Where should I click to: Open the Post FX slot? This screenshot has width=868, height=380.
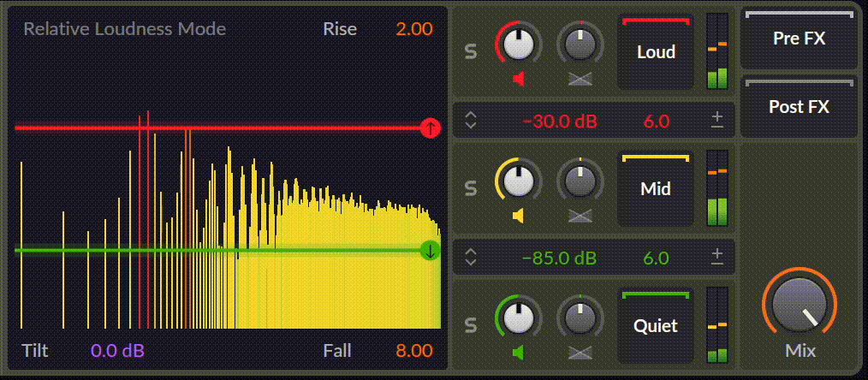[x=799, y=107]
